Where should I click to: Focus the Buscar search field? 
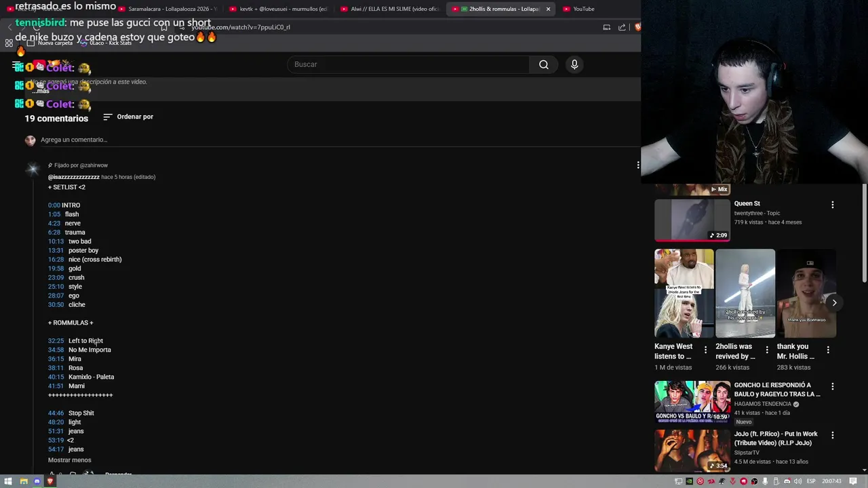[x=409, y=64]
